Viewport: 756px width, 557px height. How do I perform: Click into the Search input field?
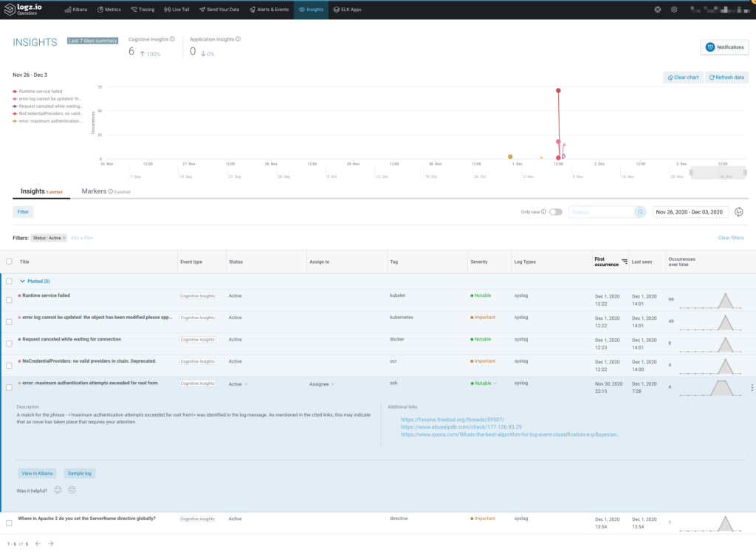[601, 212]
